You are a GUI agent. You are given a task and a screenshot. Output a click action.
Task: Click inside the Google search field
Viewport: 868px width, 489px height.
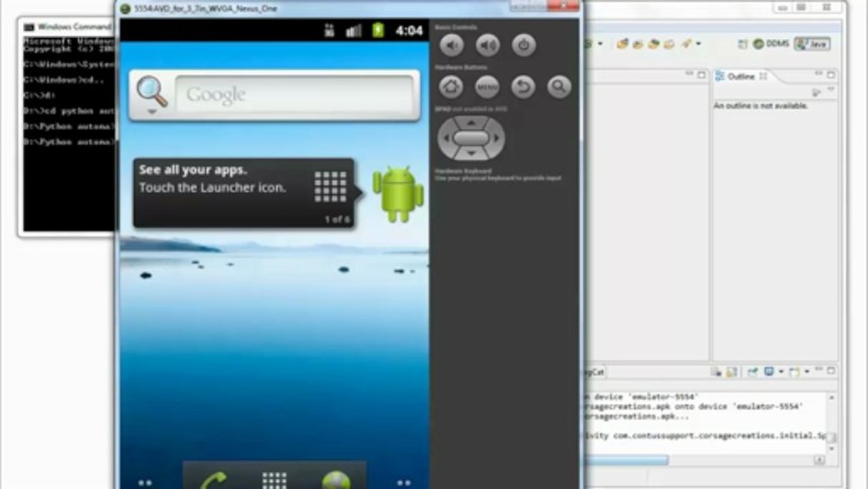click(294, 94)
